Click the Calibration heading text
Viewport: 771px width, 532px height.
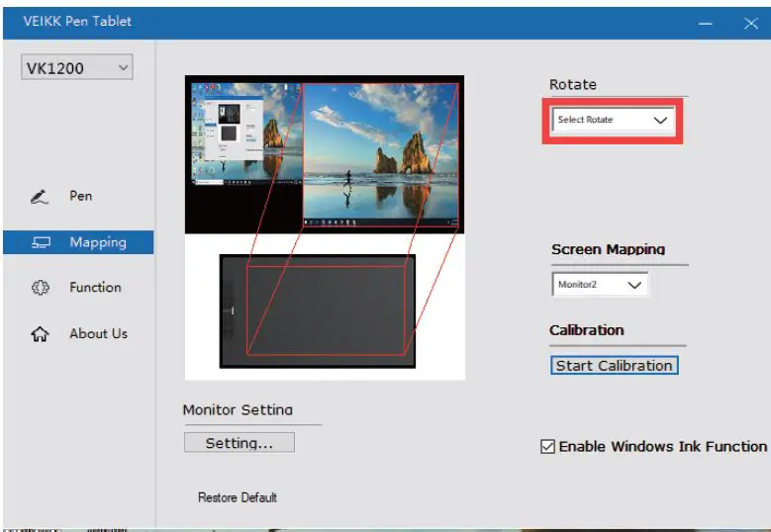pos(587,330)
